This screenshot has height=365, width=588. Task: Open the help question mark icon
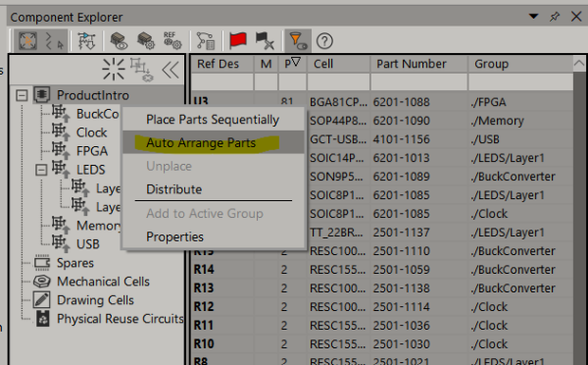(324, 41)
